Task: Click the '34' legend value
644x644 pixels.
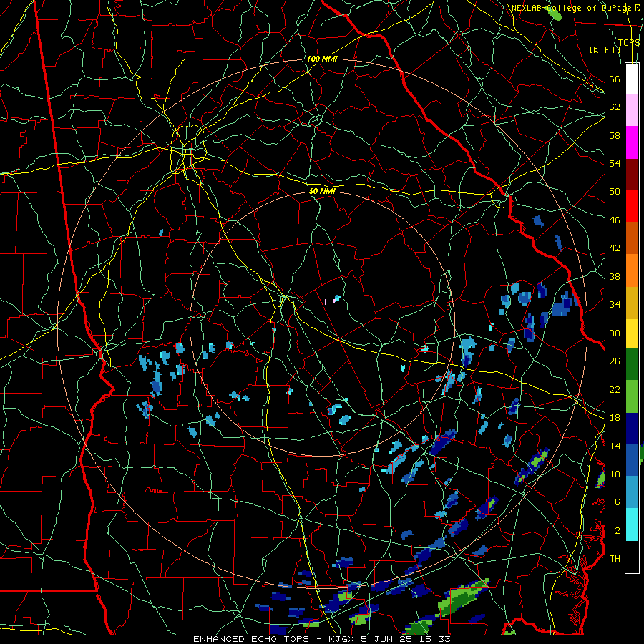Action: pyautogui.click(x=615, y=305)
